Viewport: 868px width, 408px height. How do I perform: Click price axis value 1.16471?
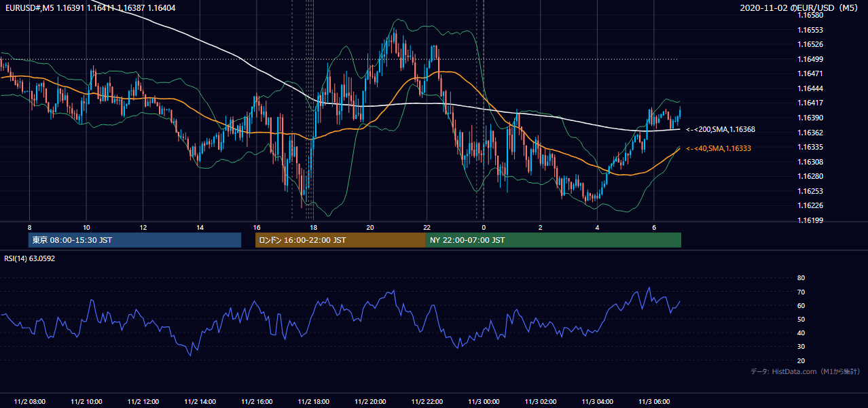click(810, 73)
